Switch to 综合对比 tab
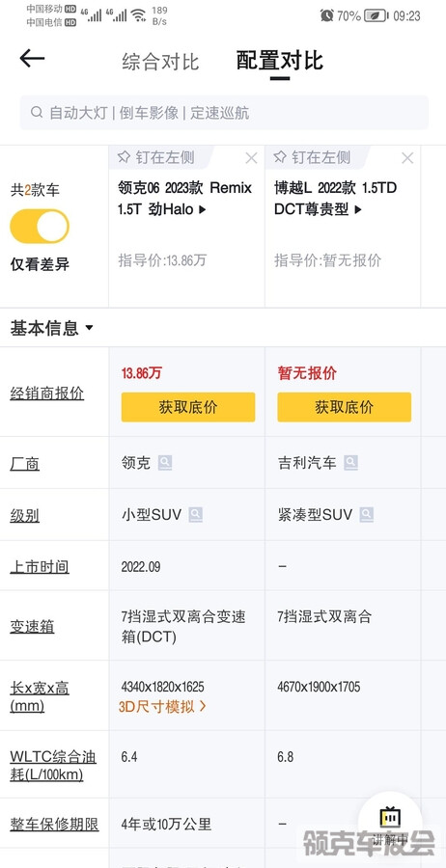Screen dimensions: 446x868 [x=160, y=62]
